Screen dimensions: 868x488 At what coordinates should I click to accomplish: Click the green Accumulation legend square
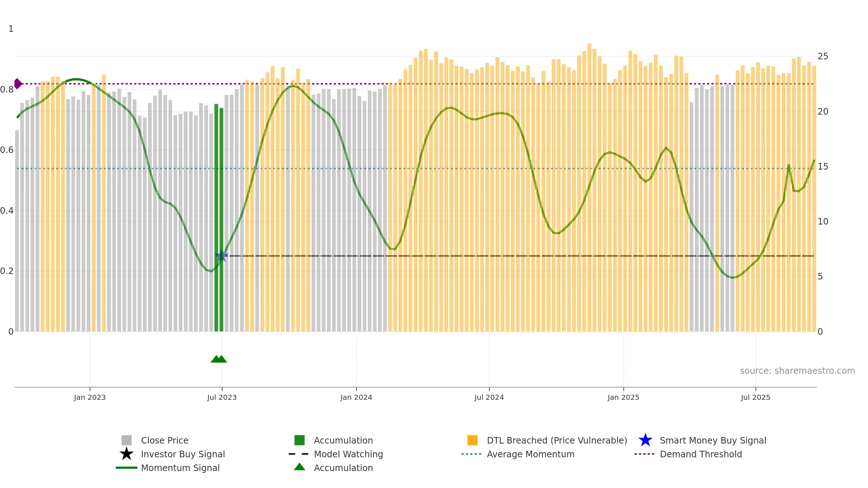tap(299, 440)
